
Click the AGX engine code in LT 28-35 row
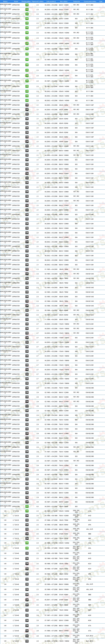(90, 520)
